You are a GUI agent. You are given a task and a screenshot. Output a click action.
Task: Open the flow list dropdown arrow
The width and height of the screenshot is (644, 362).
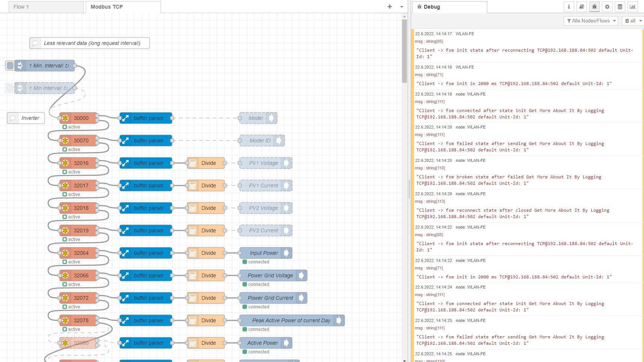click(x=402, y=7)
